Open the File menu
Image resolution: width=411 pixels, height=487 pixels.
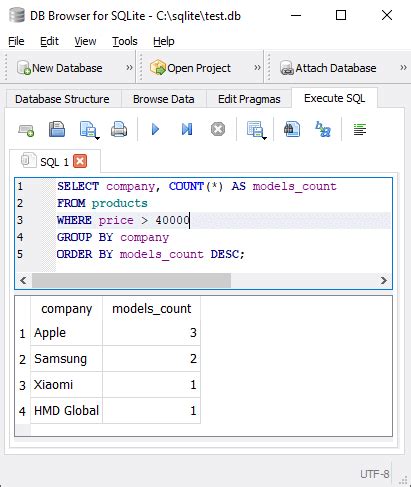(16, 41)
